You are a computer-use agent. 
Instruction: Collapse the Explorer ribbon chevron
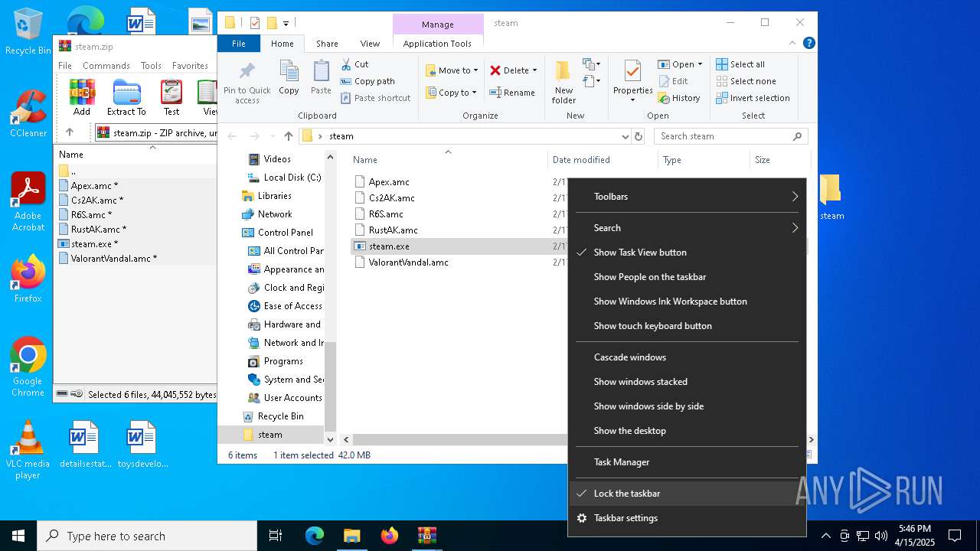point(792,44)
